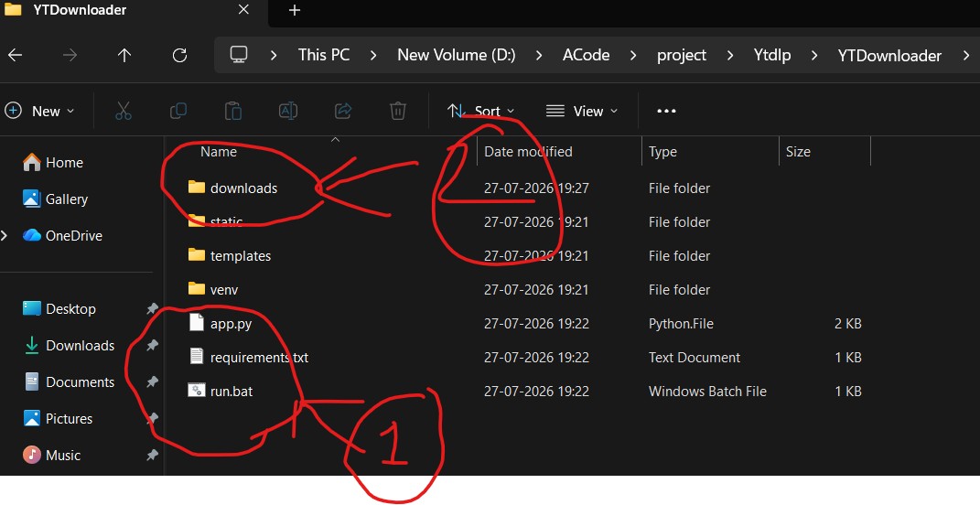Click YTDownloader in breadcrumb path
The image size is (980, 505).
click(889, 56)
